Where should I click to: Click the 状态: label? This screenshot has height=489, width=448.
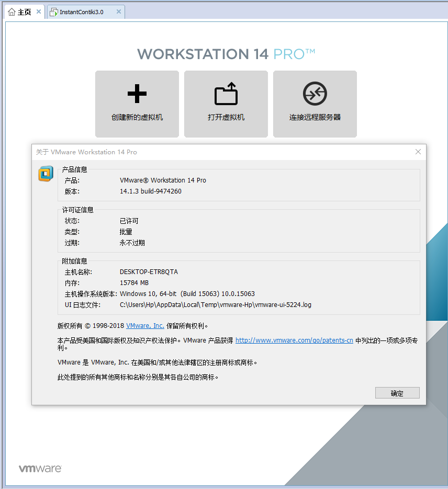click(72, 221)
